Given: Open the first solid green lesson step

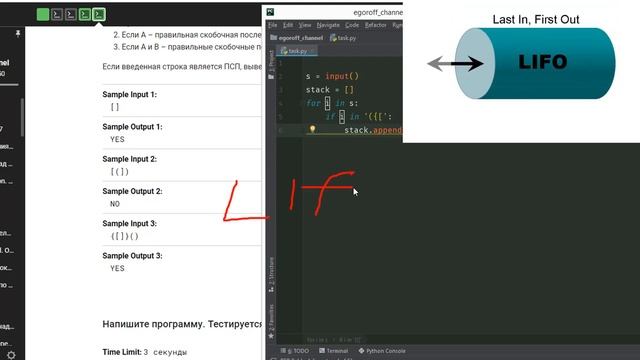Looking at the screenshot, I should tap(43, 15).
